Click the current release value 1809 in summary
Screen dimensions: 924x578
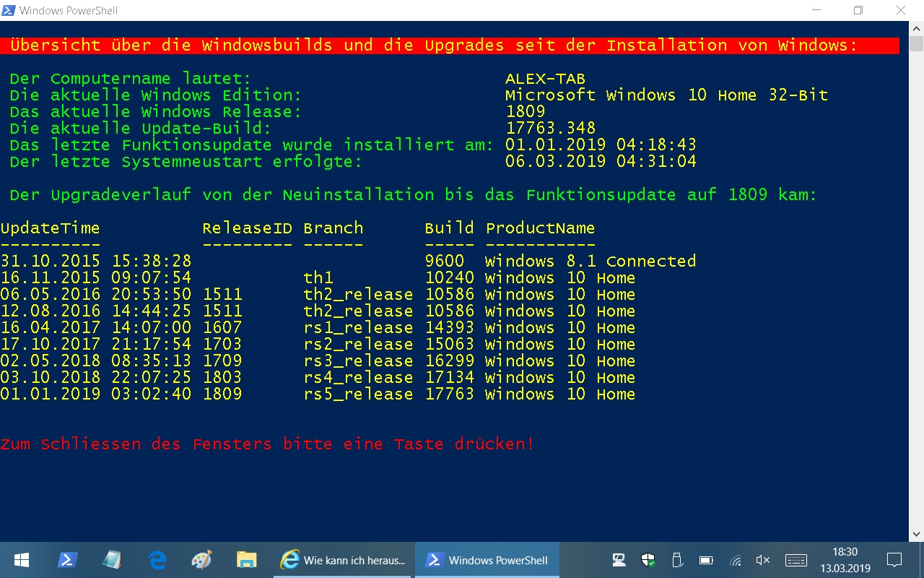click(x=525, y=111)
